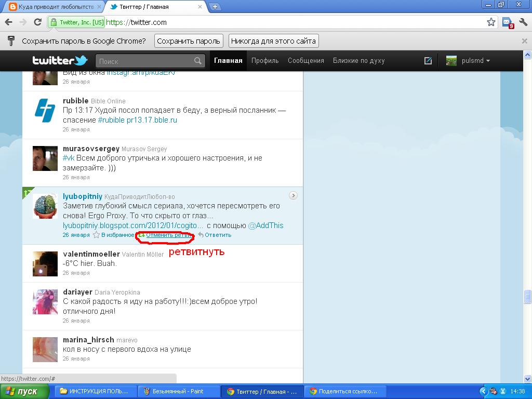
Task: Open Близкие по духу menu item
Action: pyautogui.click(x=358, y=61)
